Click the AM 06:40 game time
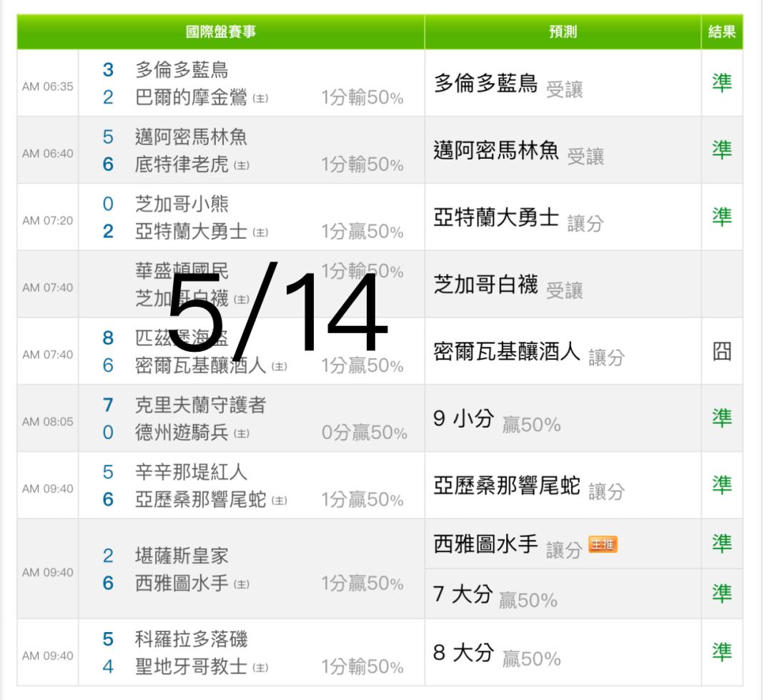 click(x=48, y=154)
